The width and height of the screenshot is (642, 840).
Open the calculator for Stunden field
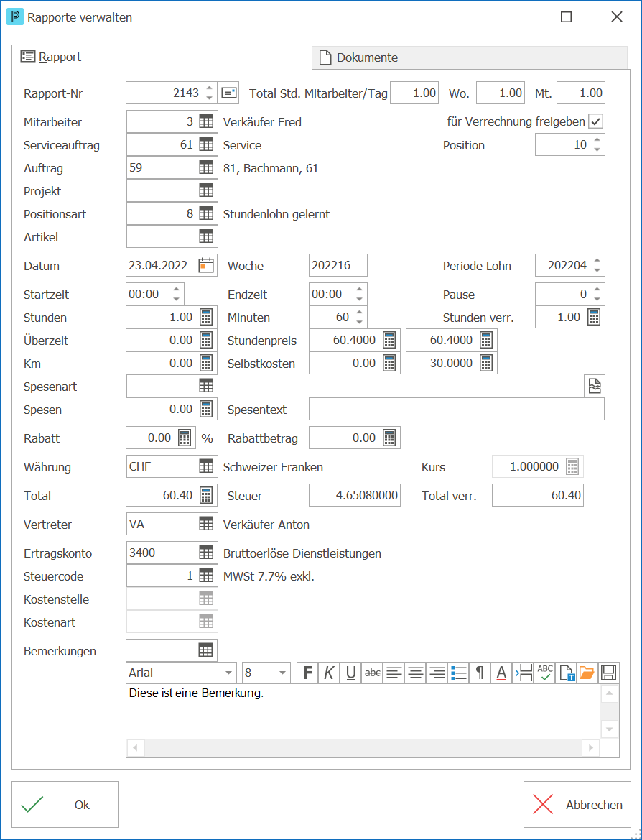coord(205,317)
